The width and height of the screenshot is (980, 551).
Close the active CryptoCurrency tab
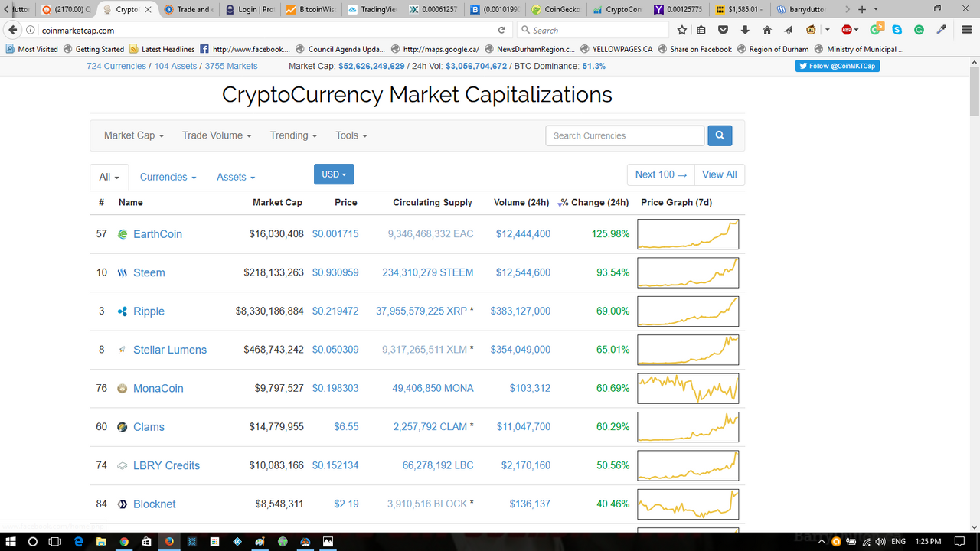(149, 9)
